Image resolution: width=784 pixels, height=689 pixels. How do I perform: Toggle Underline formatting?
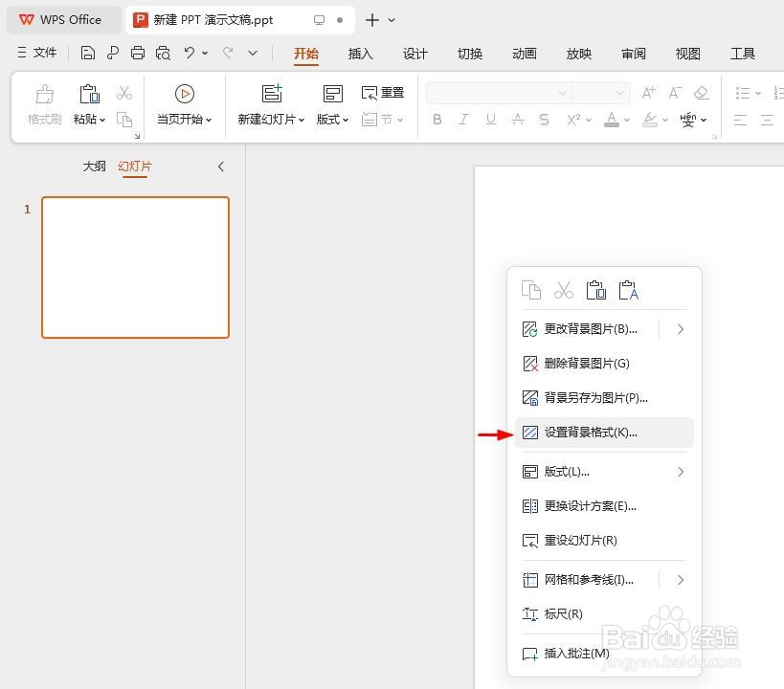click(491, 120)
